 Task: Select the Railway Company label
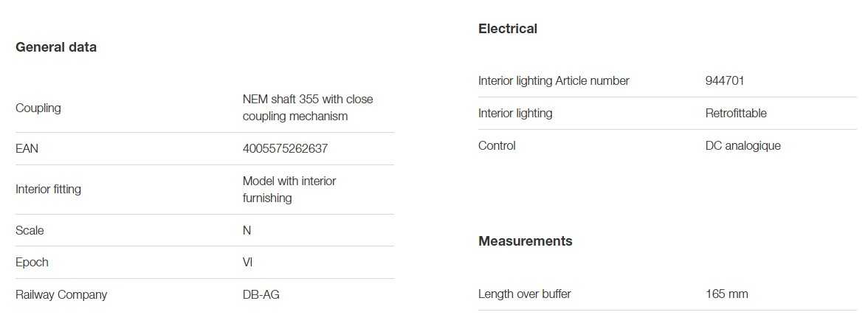61,295
